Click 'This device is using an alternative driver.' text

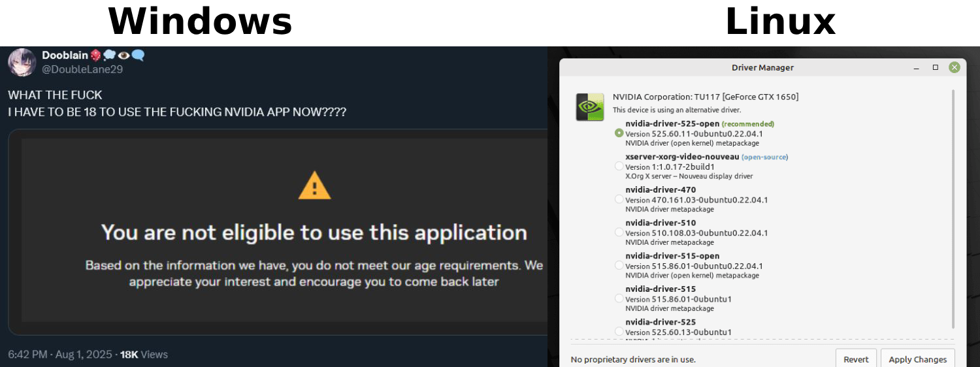pyautogui.click(x=677, y=110)
